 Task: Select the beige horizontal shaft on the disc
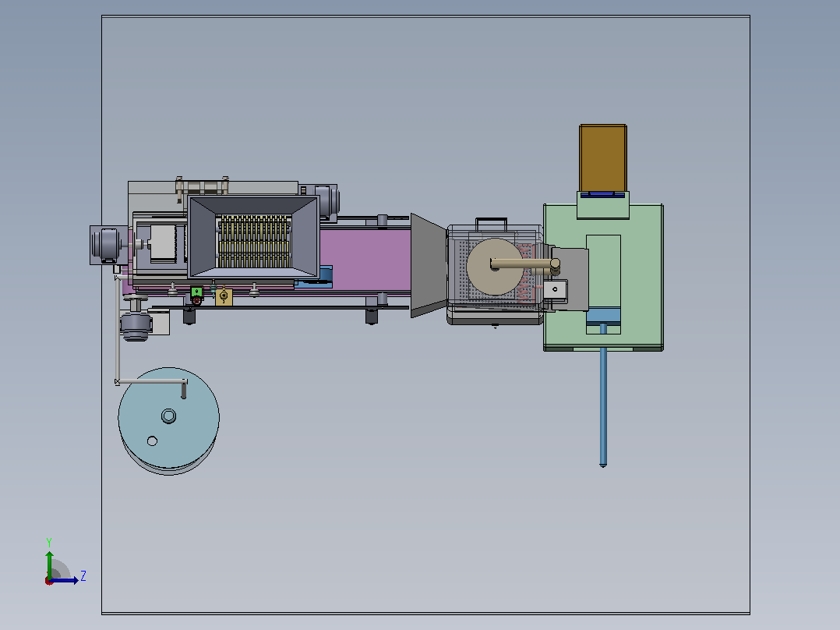525,264
